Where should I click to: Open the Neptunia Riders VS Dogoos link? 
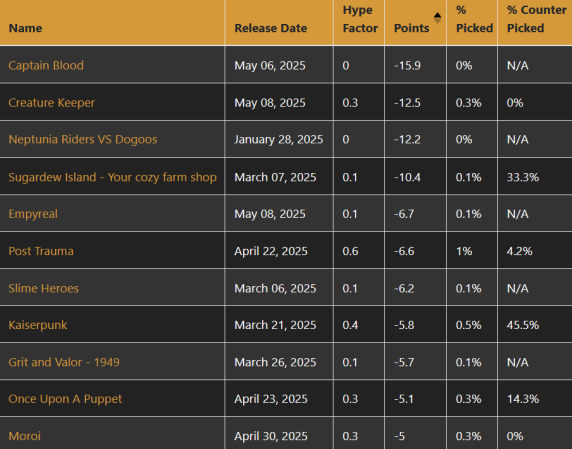[x=83, y=139]
